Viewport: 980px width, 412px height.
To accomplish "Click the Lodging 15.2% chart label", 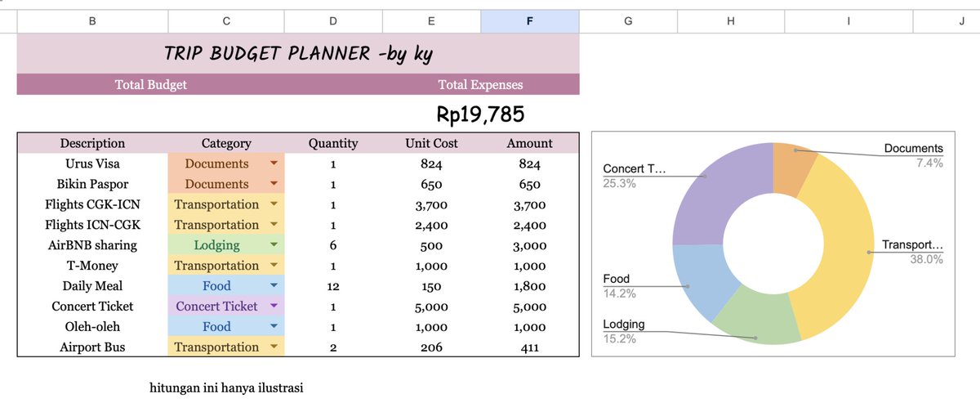I will 623,331.
